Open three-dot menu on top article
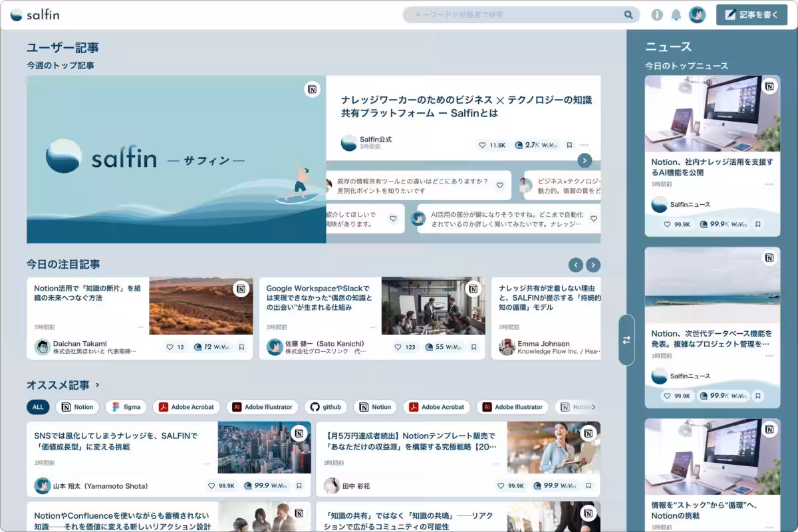The image size is (798, 532). tap(584, 145)
